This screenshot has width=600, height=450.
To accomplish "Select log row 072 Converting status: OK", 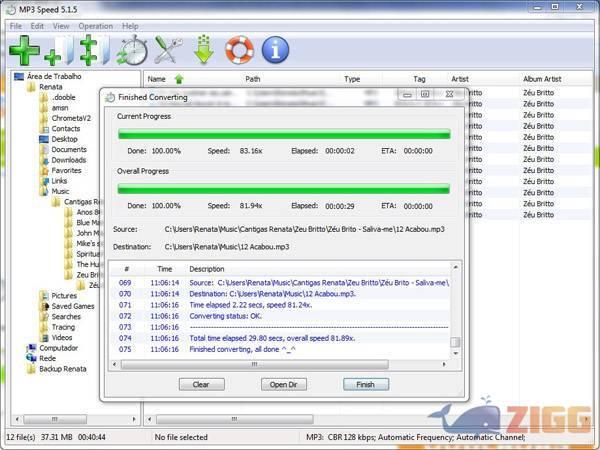I will pyautogui.click(x=280, y=316).
